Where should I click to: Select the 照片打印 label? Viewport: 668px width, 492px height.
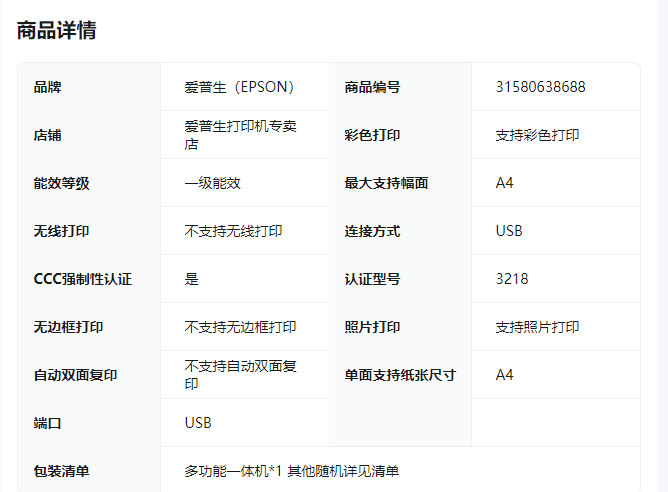[372, 327]
